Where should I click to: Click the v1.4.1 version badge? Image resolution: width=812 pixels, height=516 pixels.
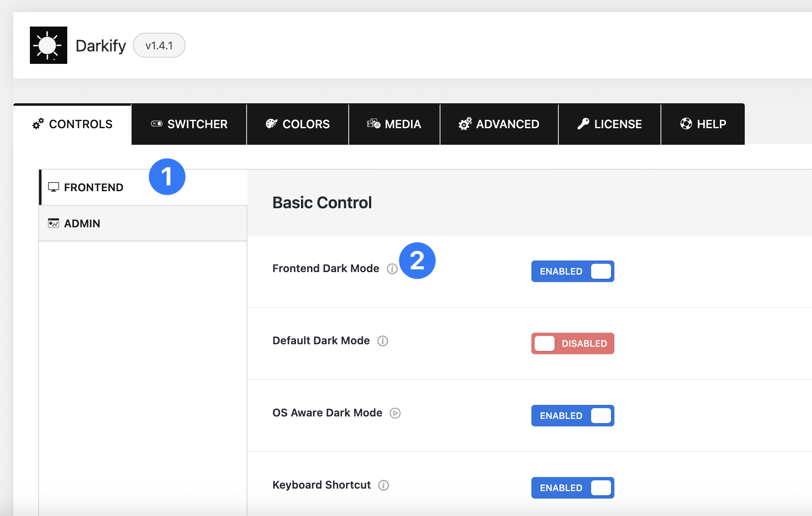159,45
